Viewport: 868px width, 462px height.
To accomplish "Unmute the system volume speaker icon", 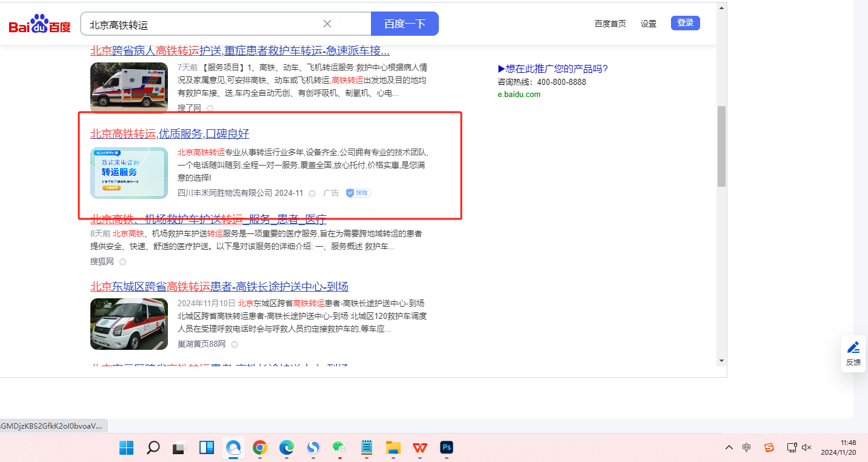I will pos(806,447).
